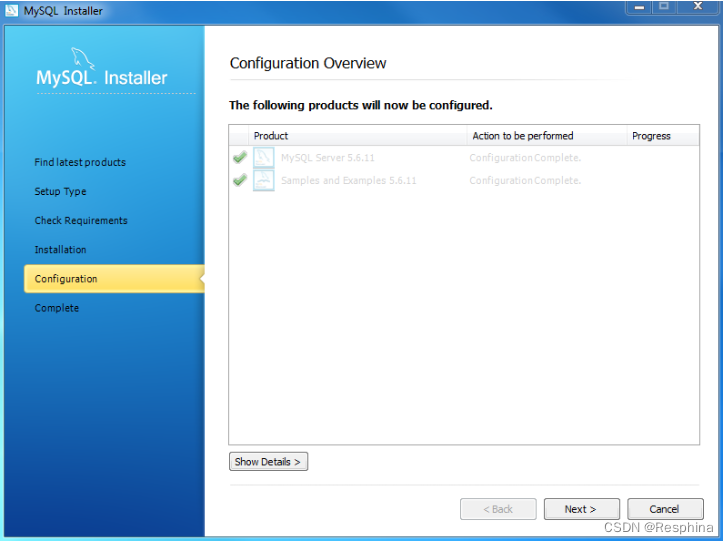Click the MySQL dolphin logo in sidebar
The height and width of the screenshot is (544, 728).
[83, 58]
